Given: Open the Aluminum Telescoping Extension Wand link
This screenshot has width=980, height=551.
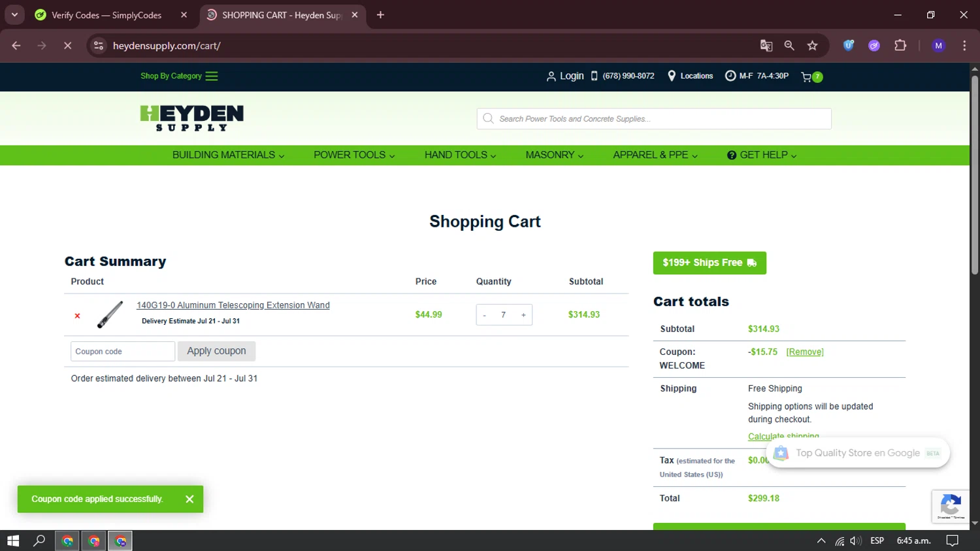Looking at the screenshot, I should coord(233,305).
